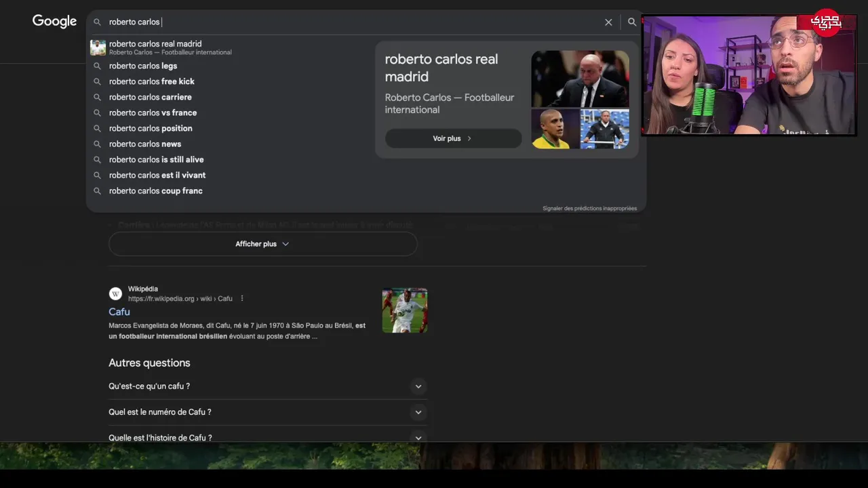The width and height of the screenshot is (868, 488).
Task: Expand results with 'Afficher plus'
Action: (262, 244)
